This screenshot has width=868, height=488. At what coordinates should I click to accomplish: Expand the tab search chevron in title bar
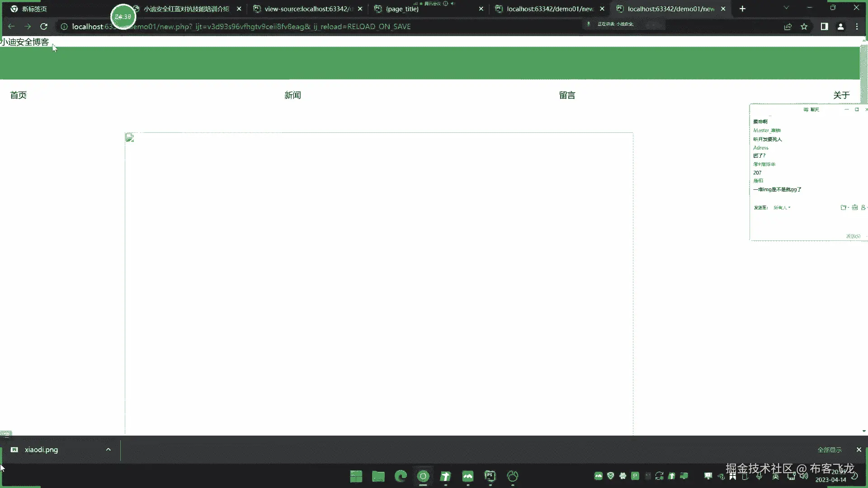click(x=786, y=8)
